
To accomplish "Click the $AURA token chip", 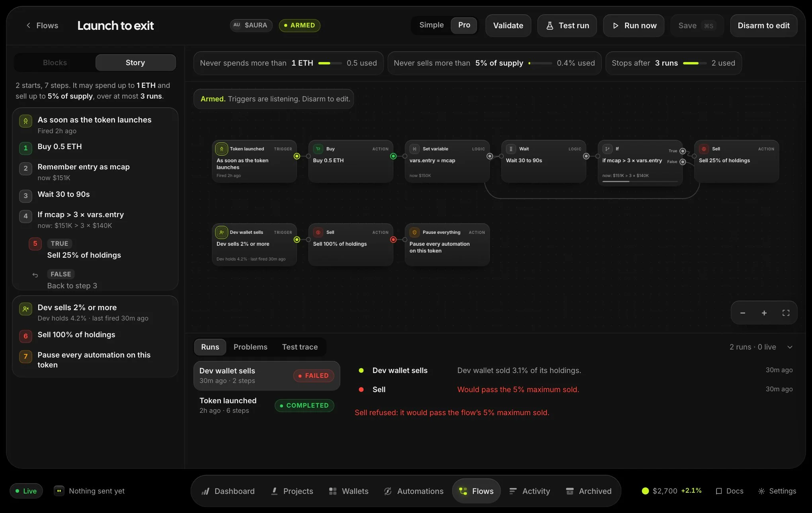I will point(251,25).
